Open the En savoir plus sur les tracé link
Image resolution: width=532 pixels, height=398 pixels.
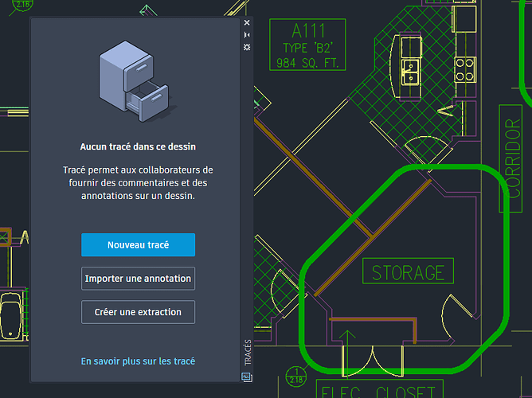point(138,361)
